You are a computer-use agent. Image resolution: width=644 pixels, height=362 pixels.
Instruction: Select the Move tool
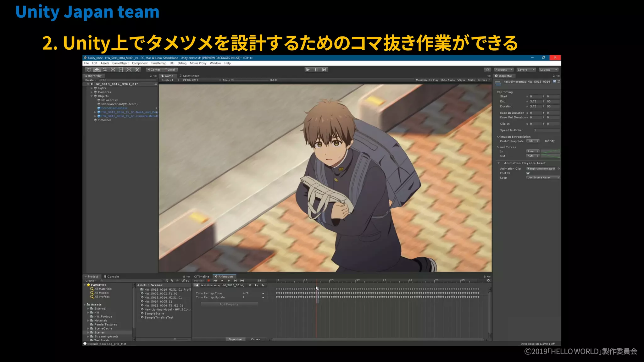97,70
